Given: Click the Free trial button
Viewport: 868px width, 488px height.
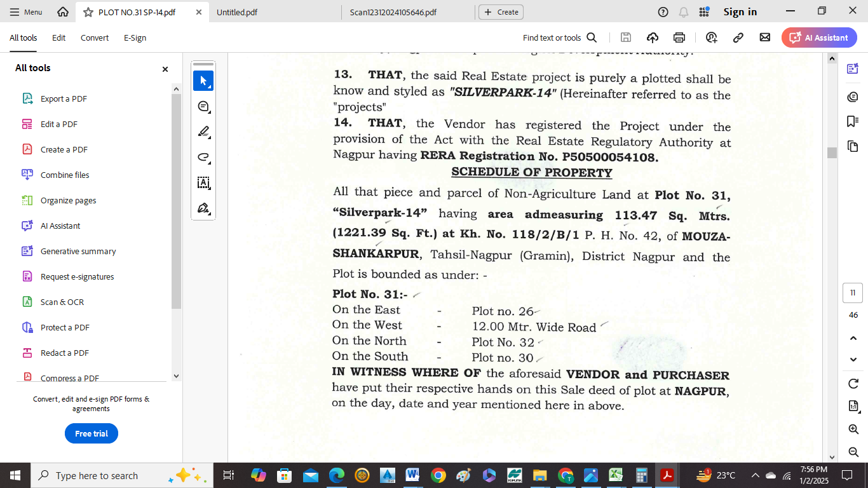Looking at the screenshot, I should [x=92, y=433].
